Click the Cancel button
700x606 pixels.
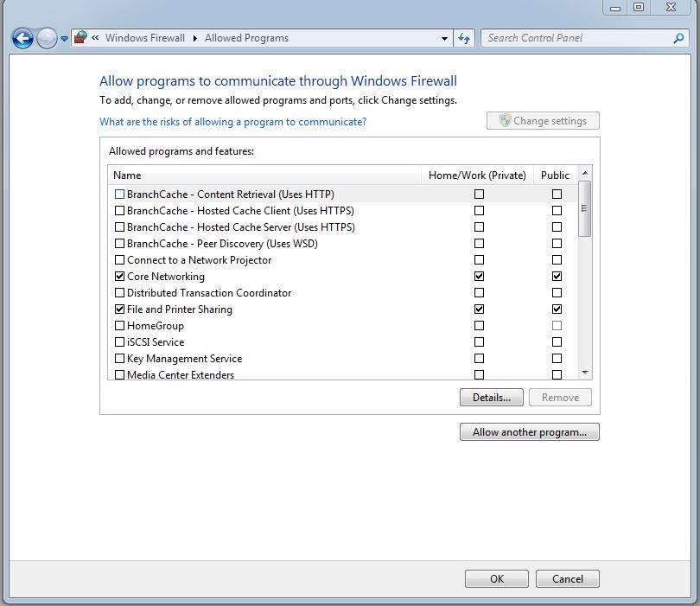(568, 578)
